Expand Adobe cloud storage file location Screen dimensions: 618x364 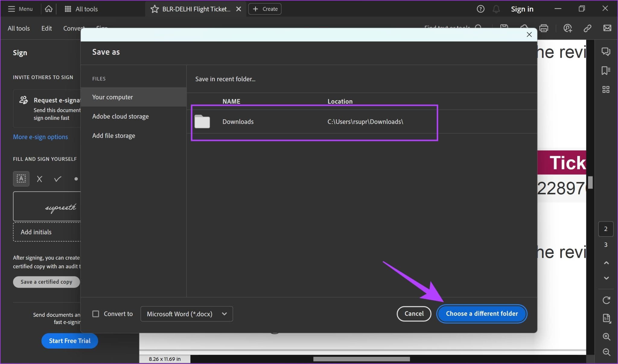pyautogui.click(x=120, y=116)
